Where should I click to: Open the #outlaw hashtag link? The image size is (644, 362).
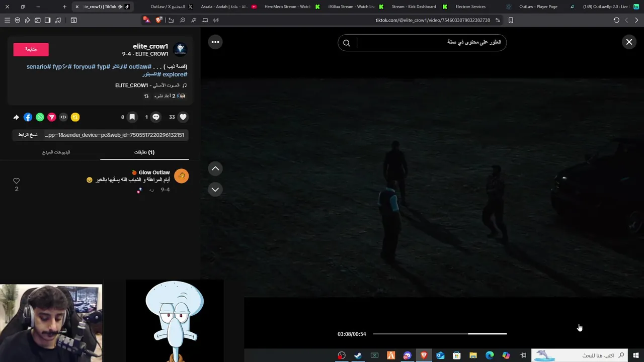pos(140,66)
